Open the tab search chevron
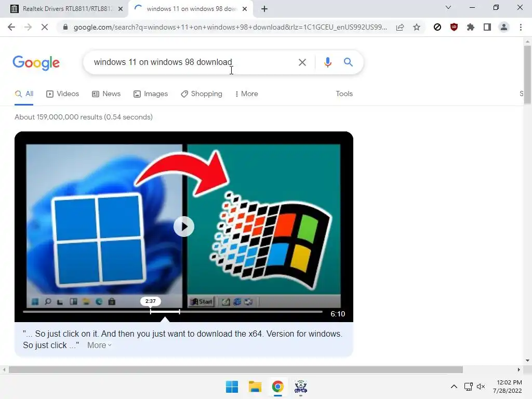Screen dimensions: 532x399 448,7
